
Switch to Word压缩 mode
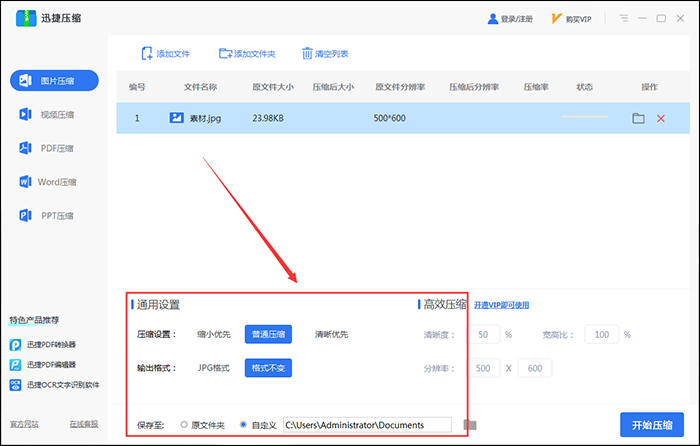point(47,182)
